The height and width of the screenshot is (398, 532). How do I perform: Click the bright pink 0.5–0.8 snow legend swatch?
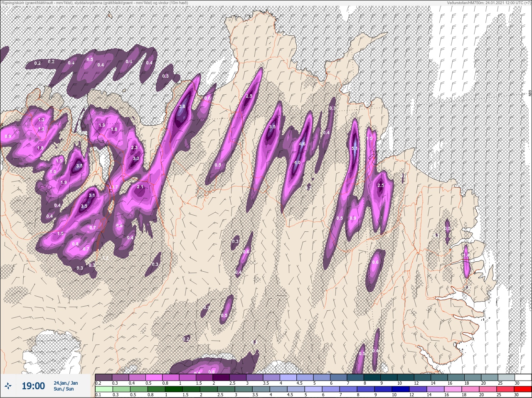pos(154,378)
